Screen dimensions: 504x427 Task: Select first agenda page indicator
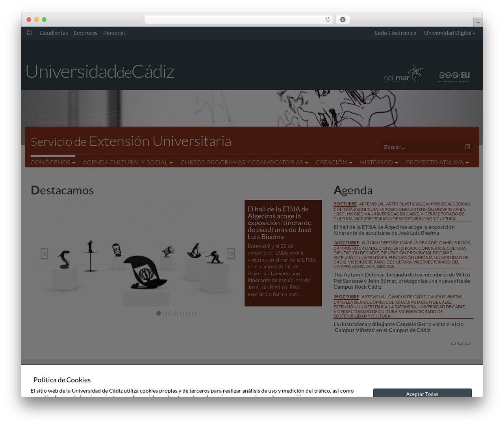(453, 344)
